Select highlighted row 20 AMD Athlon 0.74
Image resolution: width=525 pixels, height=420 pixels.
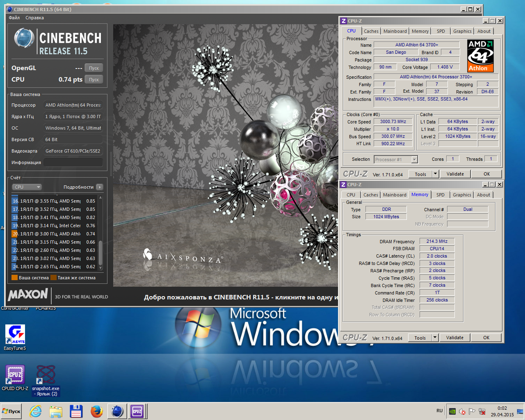click(54, 234)
